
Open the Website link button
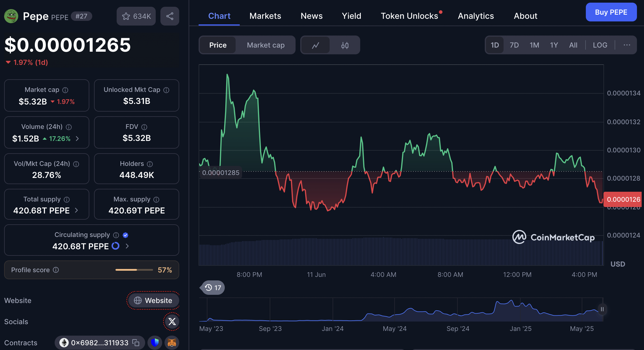pyautogui.click(x=153, y=300)
